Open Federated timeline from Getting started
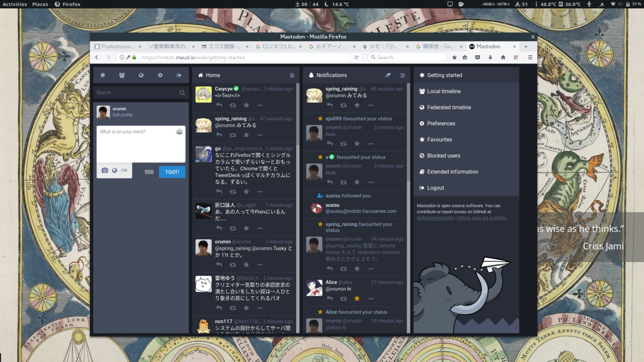644x362 pixels. [x=466, y=108]
